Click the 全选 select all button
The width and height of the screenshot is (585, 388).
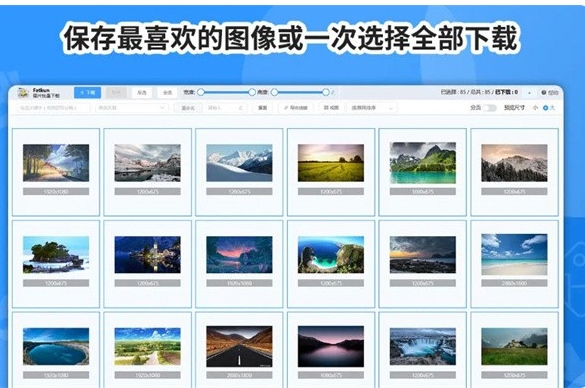click(168, 93)
